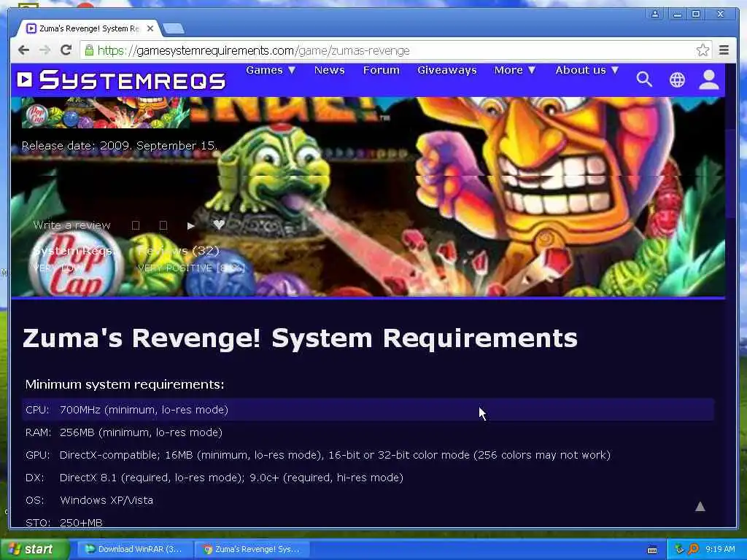Open the user account profile icon

(x=709, y=79)
